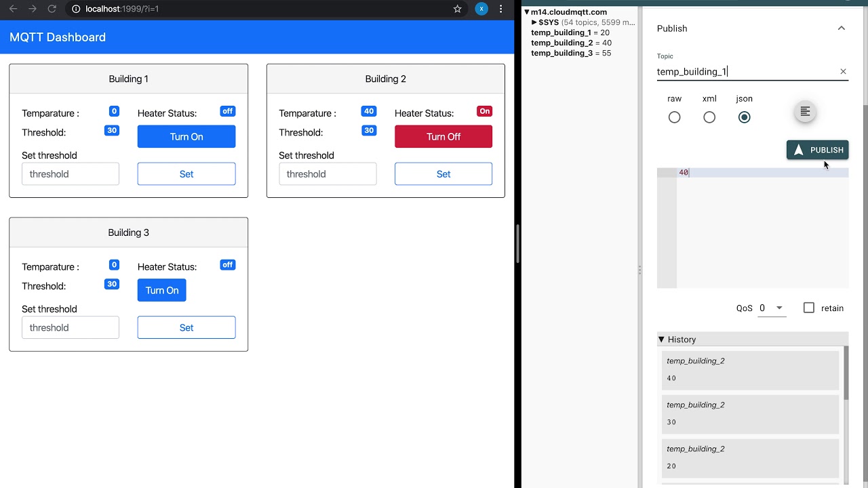Click the panel splitter handle dots

click(x=639, y=270)
